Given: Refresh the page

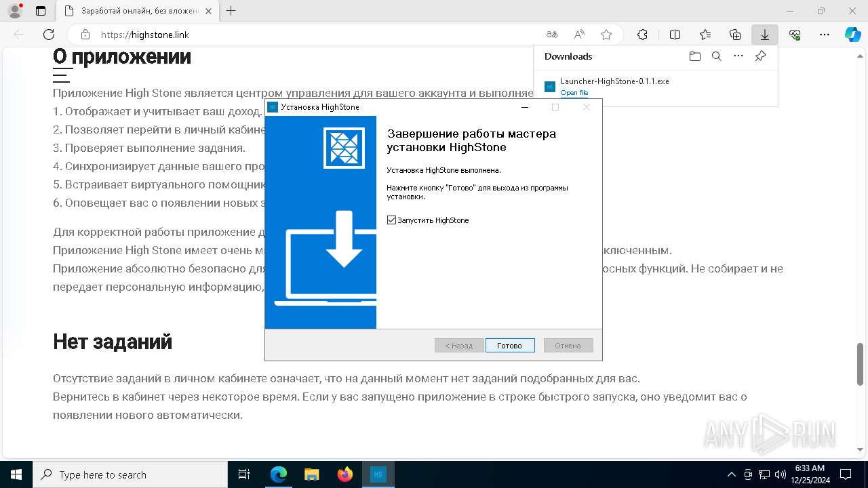Looking at the screenshot, I should click(x=49, y=35).
